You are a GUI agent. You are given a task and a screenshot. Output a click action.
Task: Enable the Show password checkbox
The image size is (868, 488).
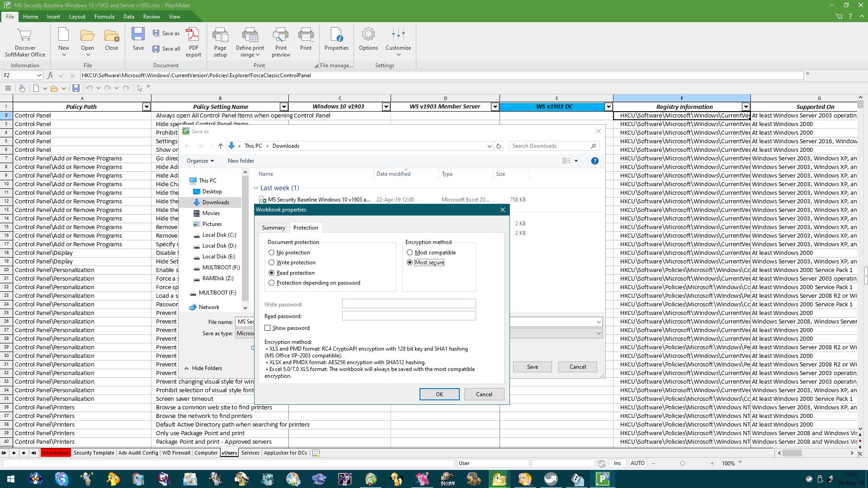268,328
